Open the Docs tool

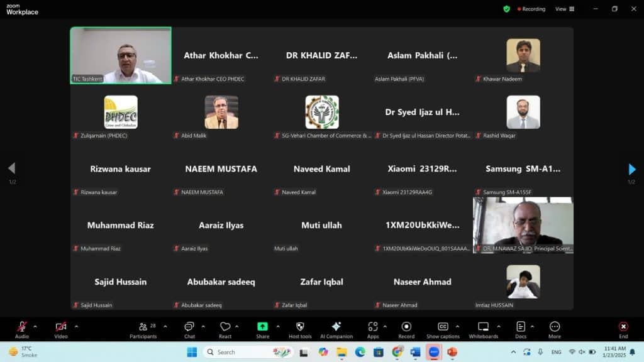tap(521, 327)
